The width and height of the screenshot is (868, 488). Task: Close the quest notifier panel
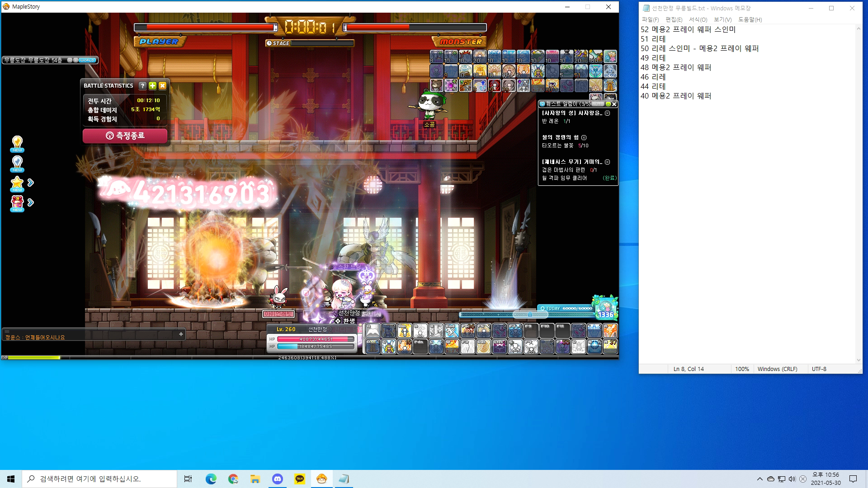[x=614, y=104]
